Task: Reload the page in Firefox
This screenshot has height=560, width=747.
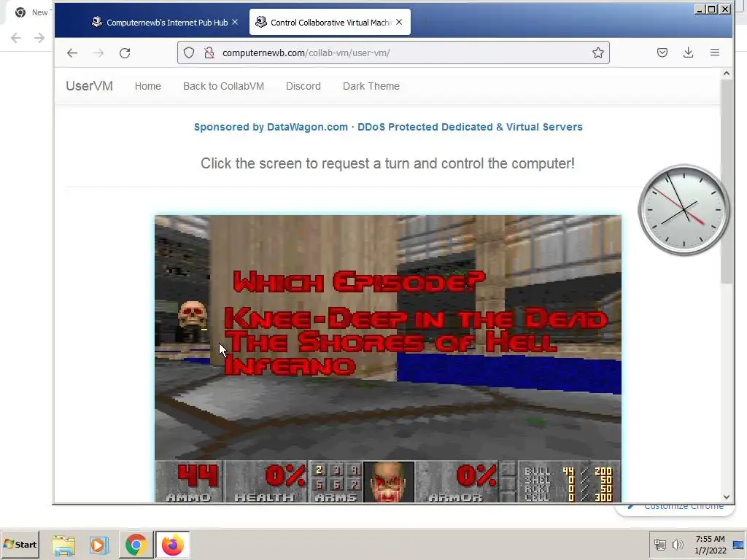Action: point(125,52)
